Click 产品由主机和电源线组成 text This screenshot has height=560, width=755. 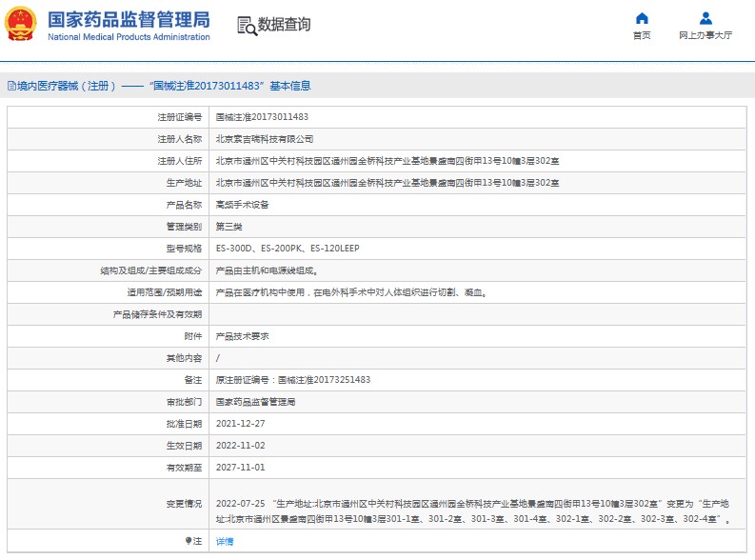tap(267, 270)
